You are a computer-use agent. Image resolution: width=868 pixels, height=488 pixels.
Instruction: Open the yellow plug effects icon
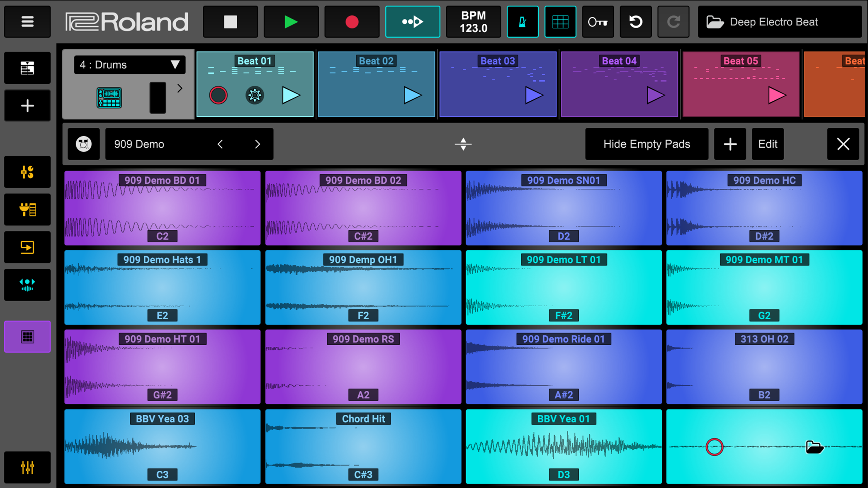[x=27, y=209]
